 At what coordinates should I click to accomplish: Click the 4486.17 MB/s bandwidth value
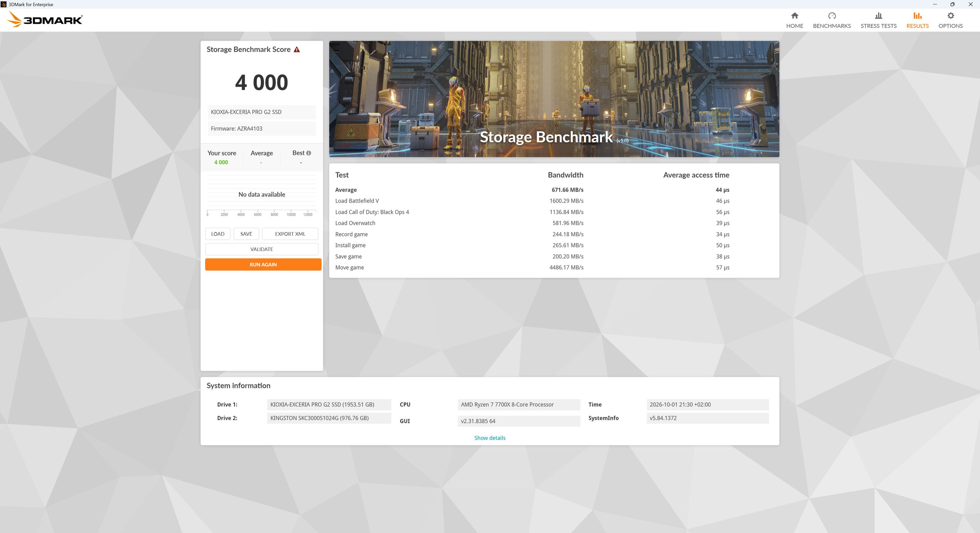(566, 268)
